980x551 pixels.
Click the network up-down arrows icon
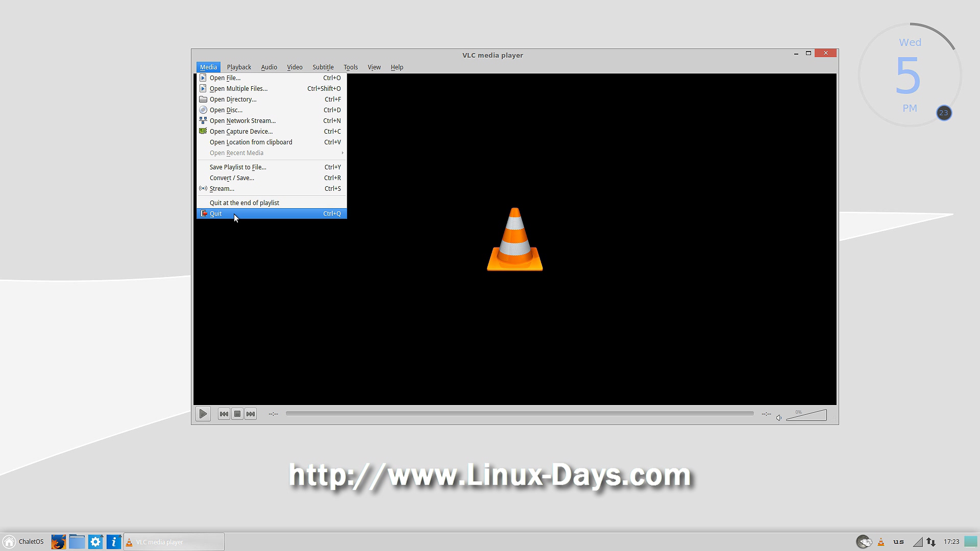tap(931, 542)
